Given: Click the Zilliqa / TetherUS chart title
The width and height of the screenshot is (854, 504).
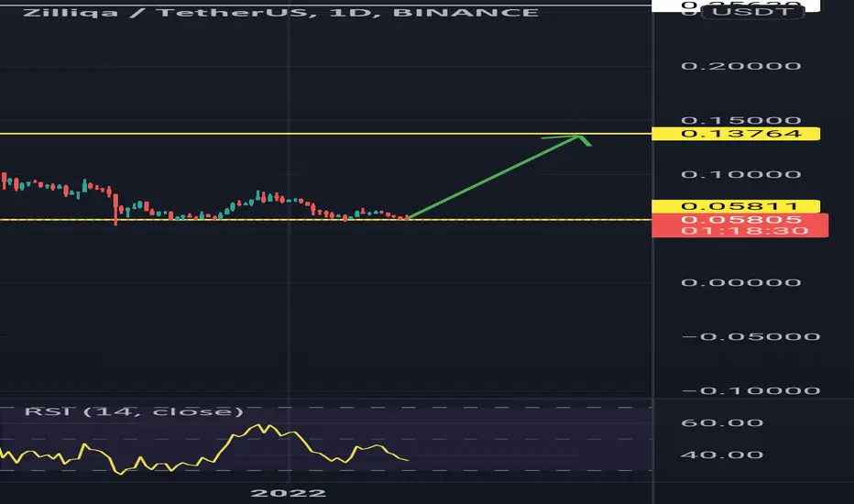Looking at the screenshot, I should pos(281,12).
